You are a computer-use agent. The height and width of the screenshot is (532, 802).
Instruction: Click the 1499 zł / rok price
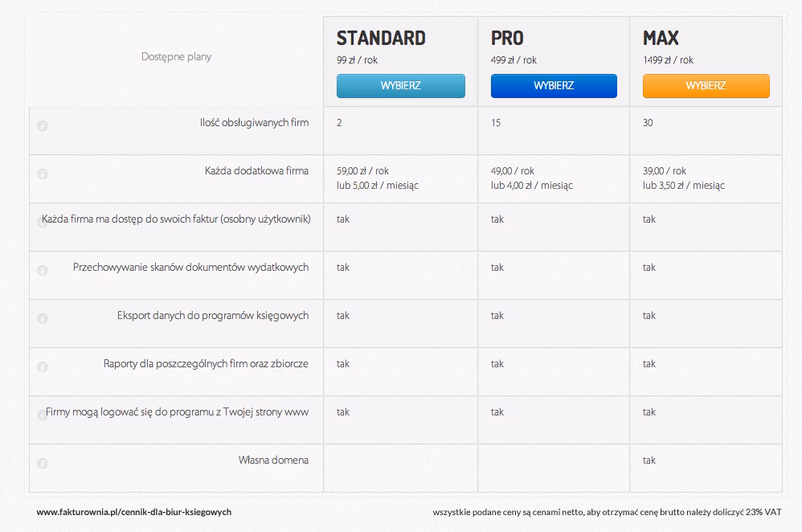point(668,60)
